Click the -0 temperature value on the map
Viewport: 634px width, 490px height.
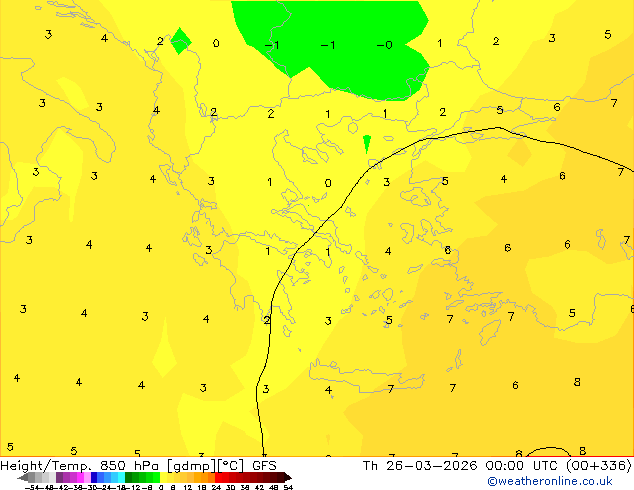[385, 45]
